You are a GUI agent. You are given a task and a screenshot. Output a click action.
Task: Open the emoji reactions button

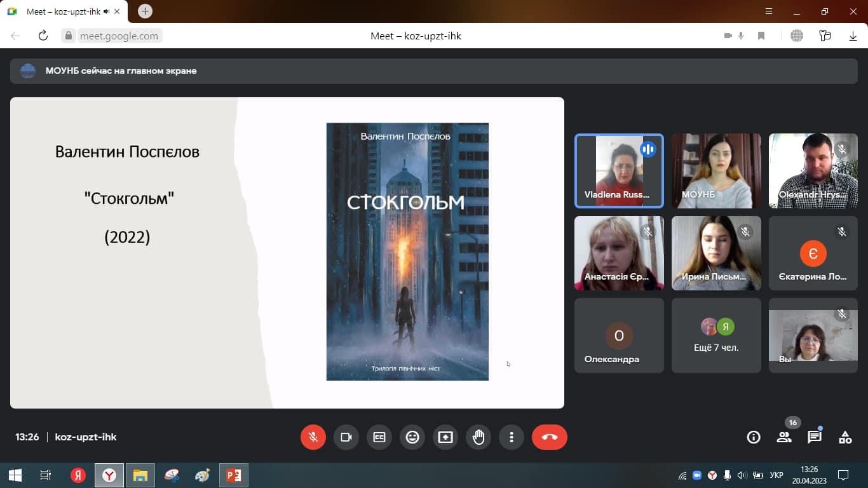point(412,437)
